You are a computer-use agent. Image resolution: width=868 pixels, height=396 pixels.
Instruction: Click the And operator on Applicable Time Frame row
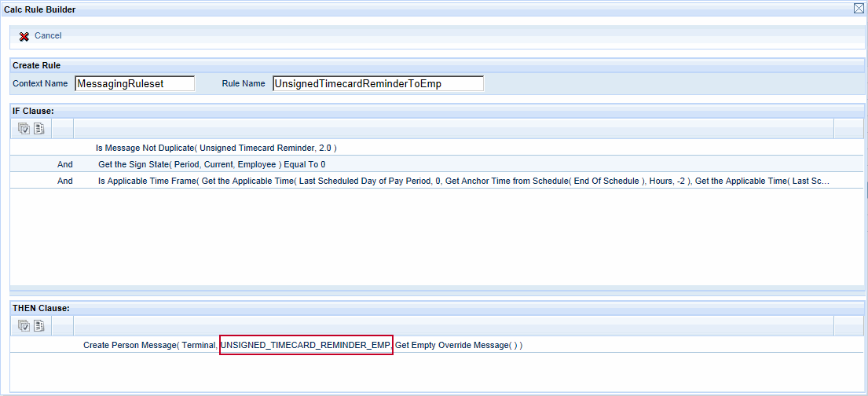click(65, 181)
